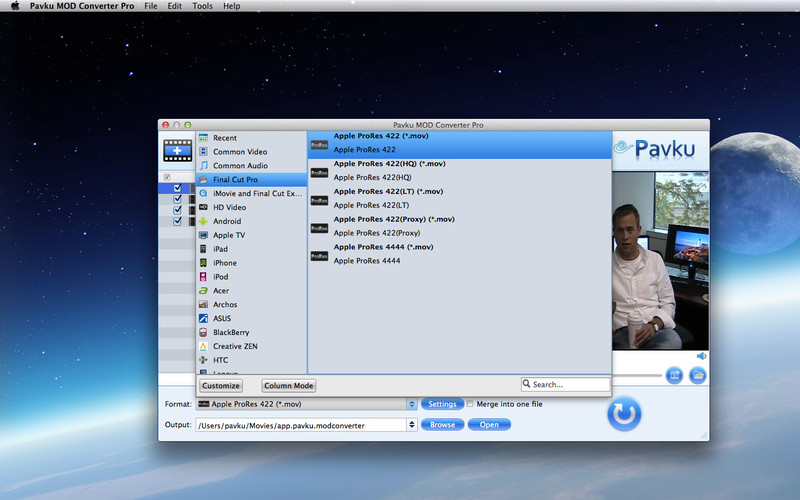Screen dimensions: 800x500
Task: Click ProRes icon for Apple ProRes 422(Proxy)
Action: pos(319,228)
